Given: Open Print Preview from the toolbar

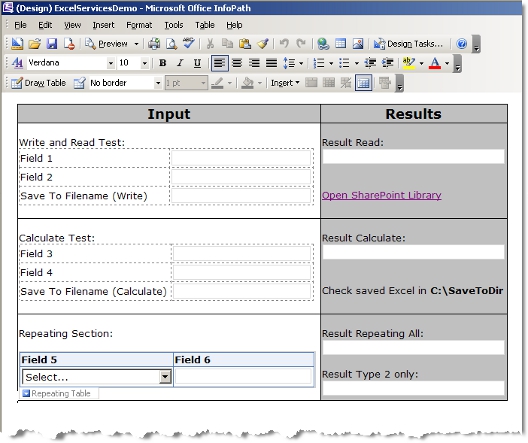Looking at the screenshot, I should 171,44.
